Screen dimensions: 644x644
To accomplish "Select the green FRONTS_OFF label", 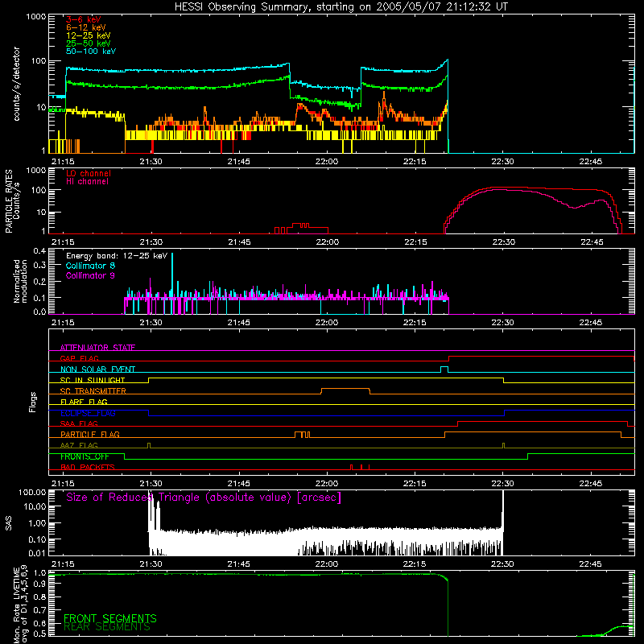I will click(x=85, y=456).
